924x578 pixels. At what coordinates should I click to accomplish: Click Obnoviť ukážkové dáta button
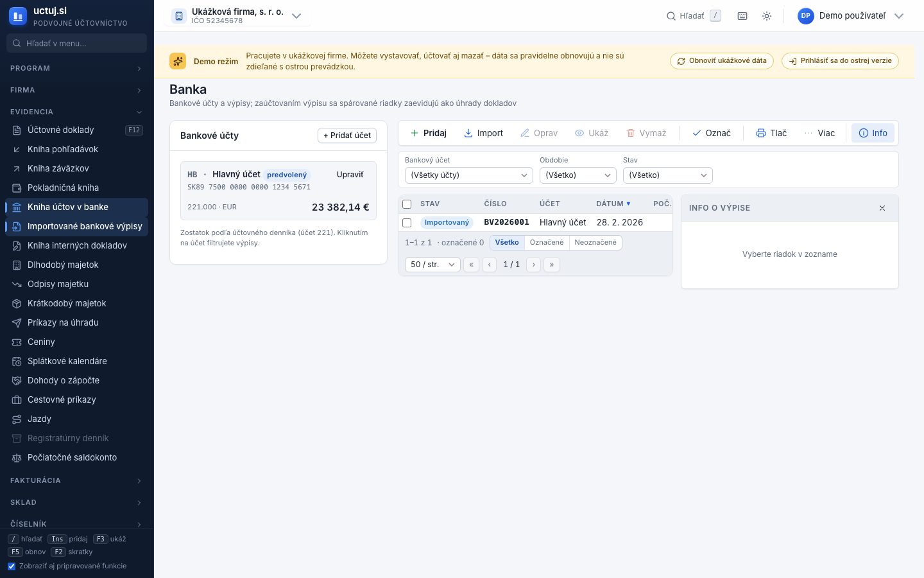pyautogui.click(x=722, y=61)
